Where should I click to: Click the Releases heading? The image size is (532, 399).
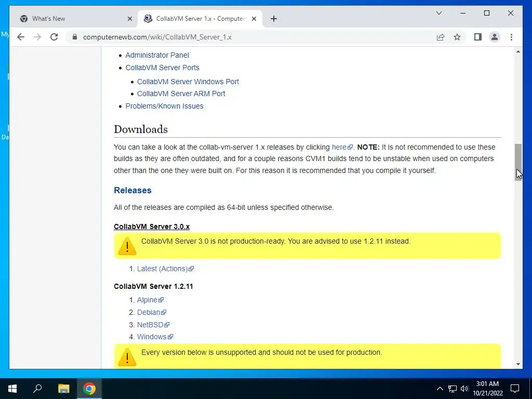(132, 190)
